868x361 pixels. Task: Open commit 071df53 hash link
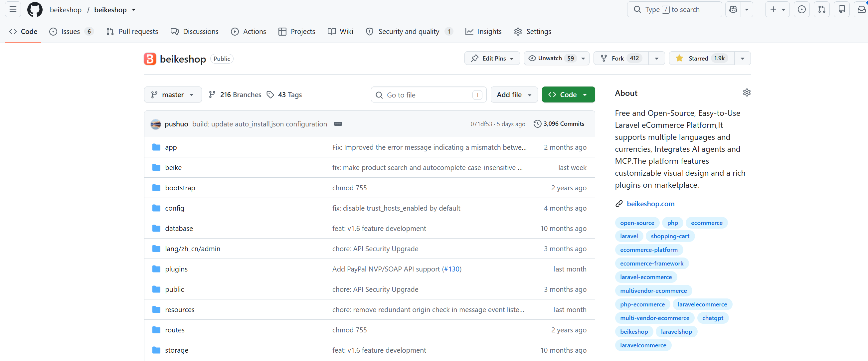(x=481, y=124)
